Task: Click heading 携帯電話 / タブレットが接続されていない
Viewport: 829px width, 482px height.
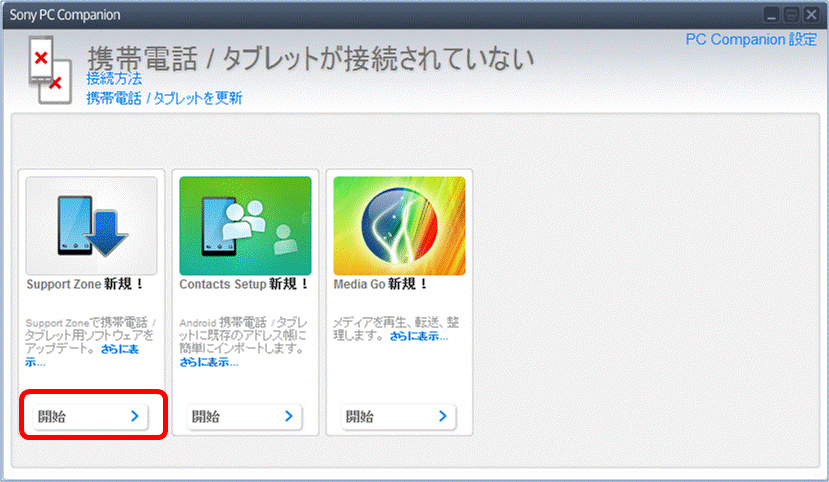Action: [x=311, y=58]
